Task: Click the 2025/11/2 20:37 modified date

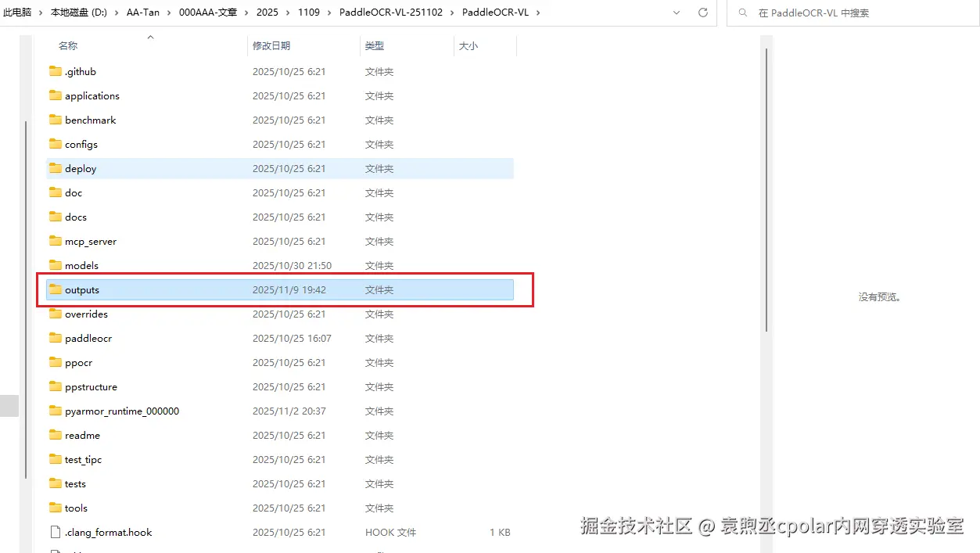Action: point(289,411)
